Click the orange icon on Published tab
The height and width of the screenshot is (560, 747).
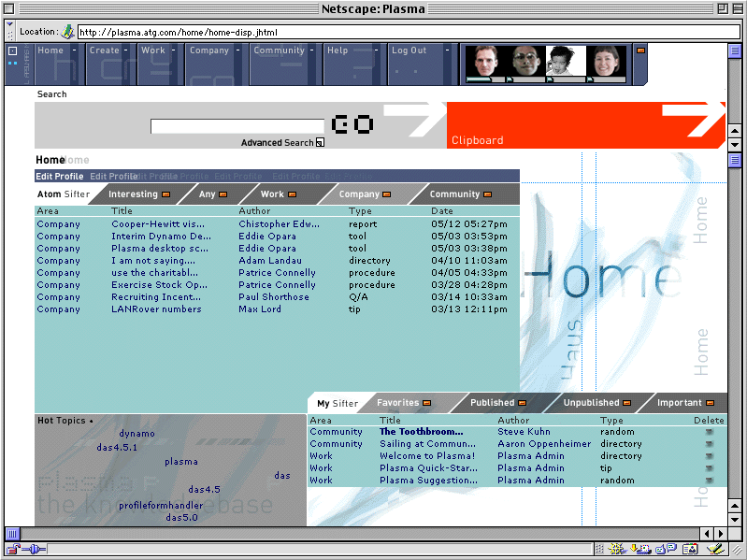[522, 403]
